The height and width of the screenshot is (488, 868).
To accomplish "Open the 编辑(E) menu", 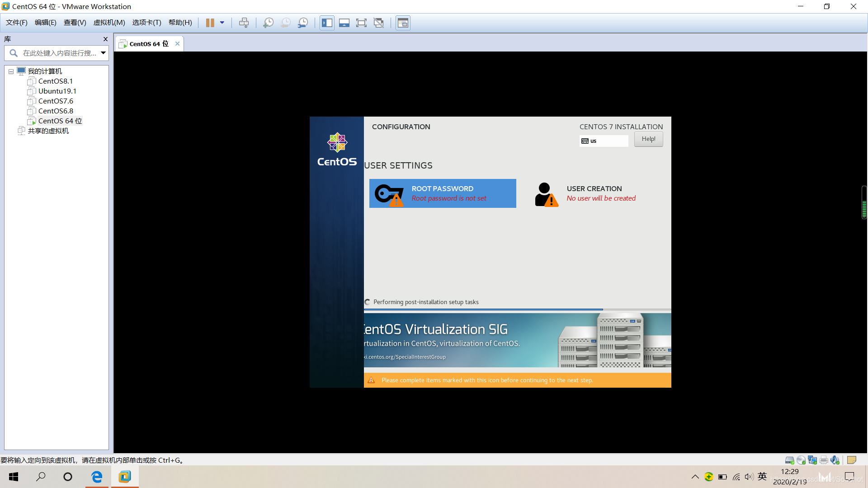I will coord(46,23).
